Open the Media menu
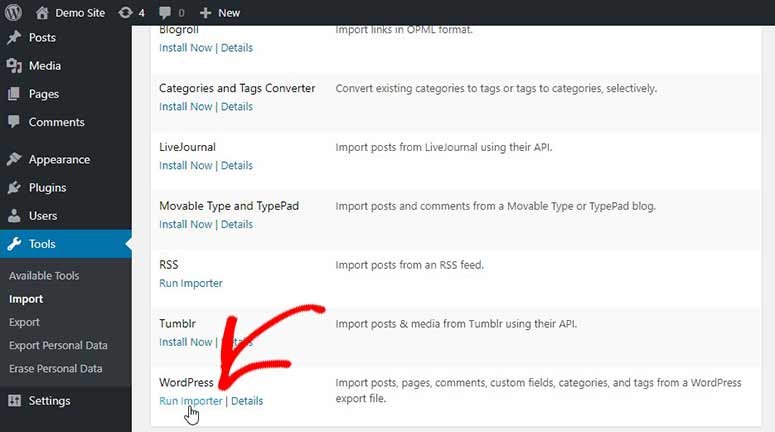Image resolution: width=775 pixels, height=432 pixels. (x=45, y=66)
